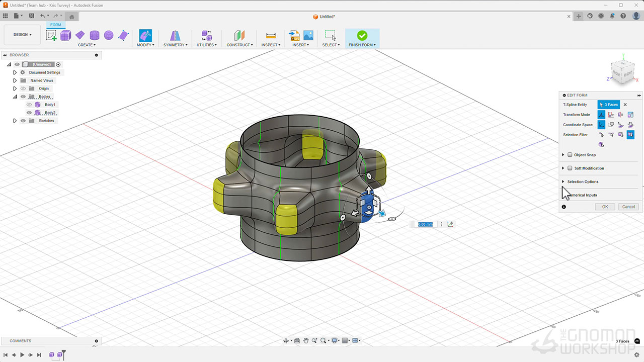
Task: Select the Create Box form tool
Action: 65,35
